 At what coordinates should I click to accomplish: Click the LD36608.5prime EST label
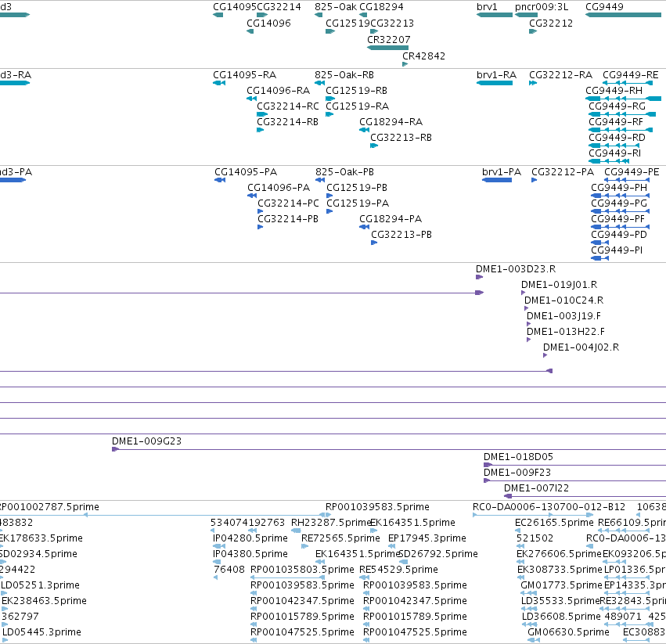[561, 617]
